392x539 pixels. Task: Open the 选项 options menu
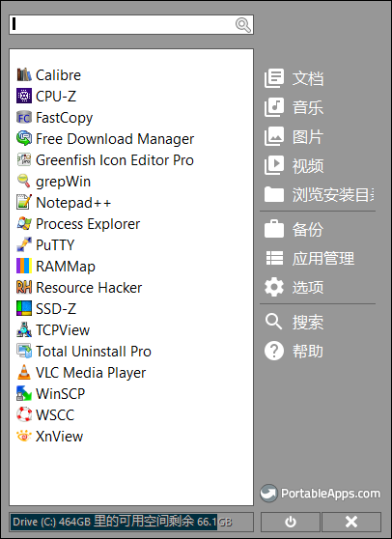coord(294,288)
